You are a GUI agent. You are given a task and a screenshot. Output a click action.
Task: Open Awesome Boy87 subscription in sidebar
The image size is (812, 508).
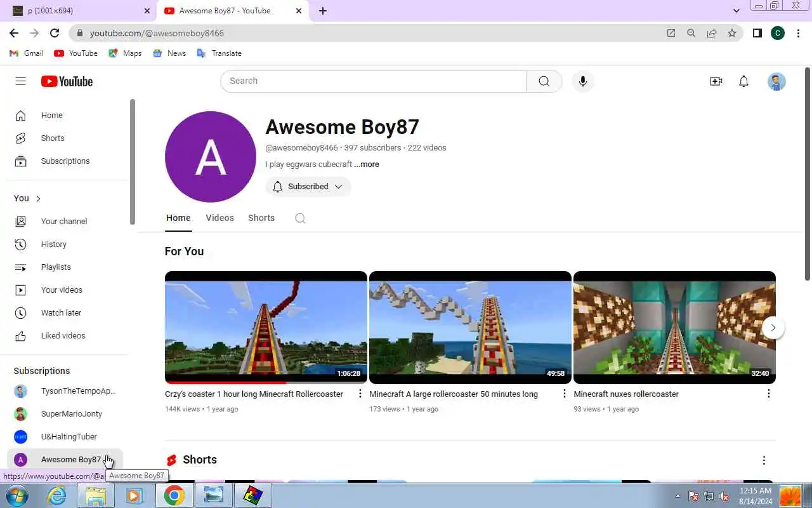pyautogui.click(x=65, y=460)
